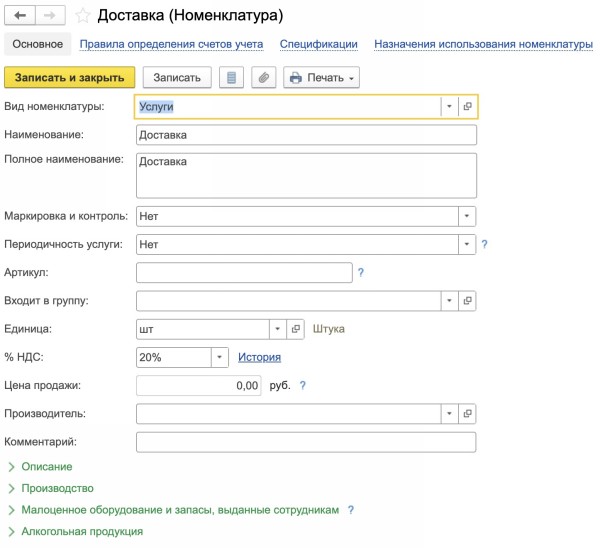Click into the Комментарий input field

point(305,442)
